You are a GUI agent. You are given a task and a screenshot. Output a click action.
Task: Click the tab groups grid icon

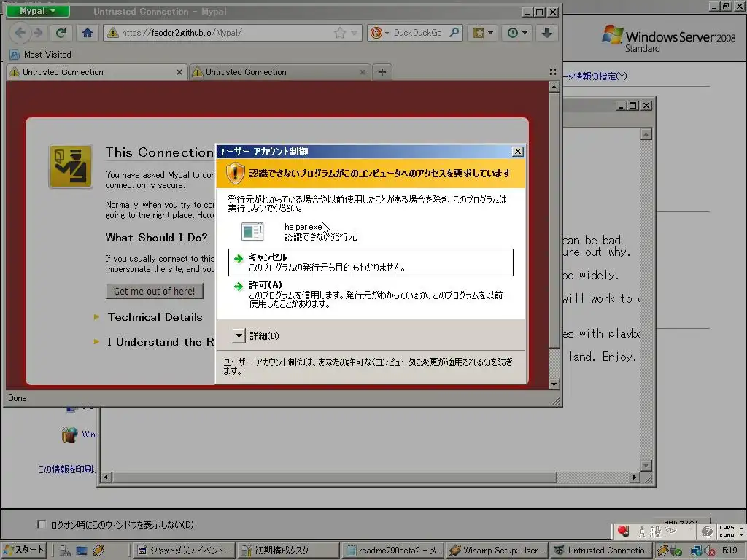click(x=553, y=72)
